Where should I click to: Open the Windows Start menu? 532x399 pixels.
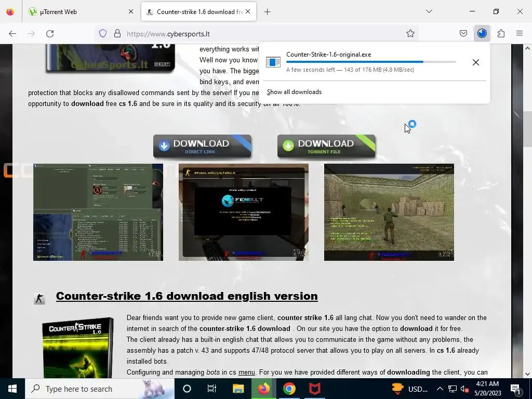coord(12,389)
